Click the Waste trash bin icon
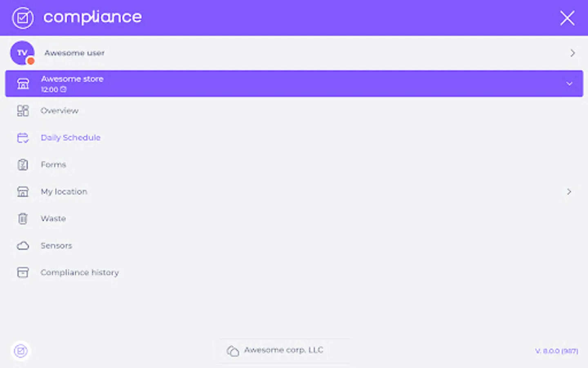The height and width of the screenshot is (368, 588). (23, 219)
